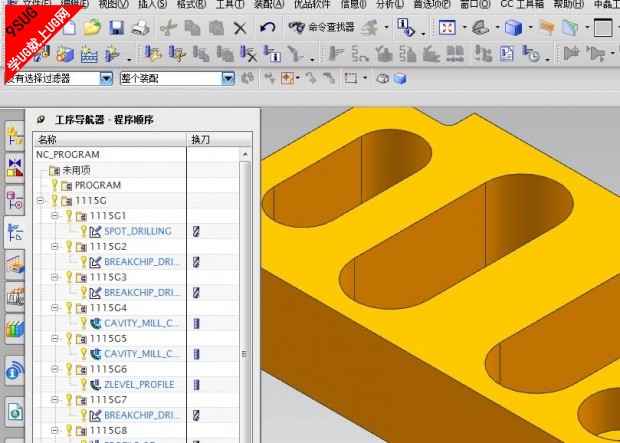Delete selection with the X icon
620x443 pixels.
240,28
